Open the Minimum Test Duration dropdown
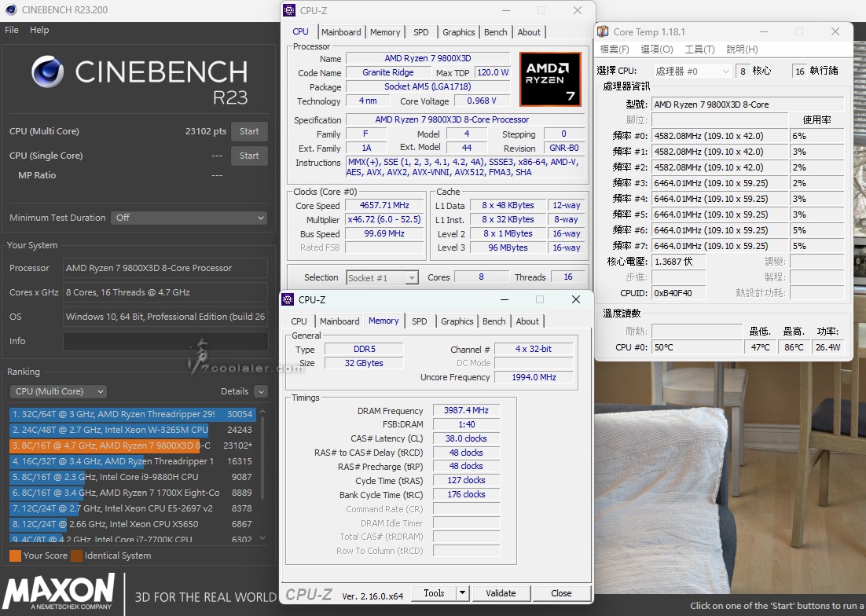The height and width of the screenshot is (616, 866). coord(189,218)
